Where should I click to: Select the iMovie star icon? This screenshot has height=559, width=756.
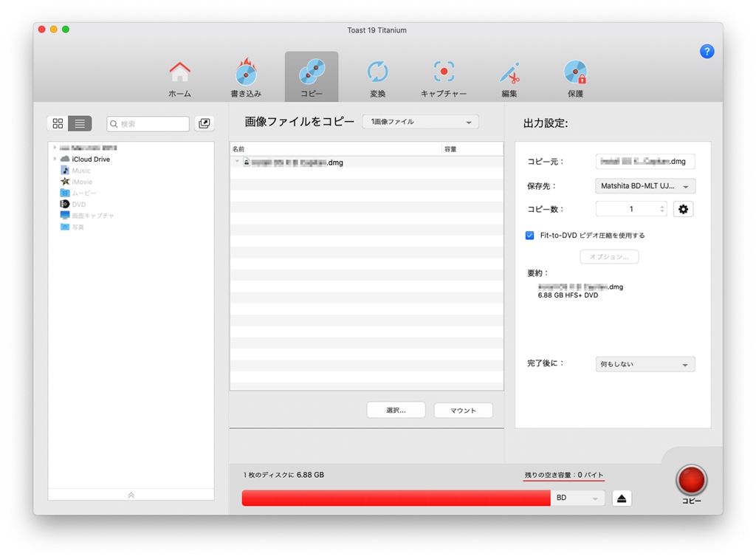pyautogui.click(x=65, y=182)
